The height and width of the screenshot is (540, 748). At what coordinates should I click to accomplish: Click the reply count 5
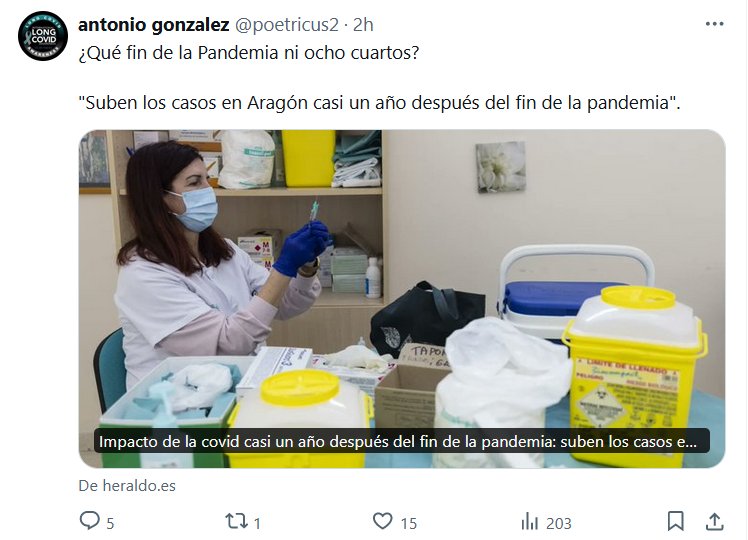110,523
